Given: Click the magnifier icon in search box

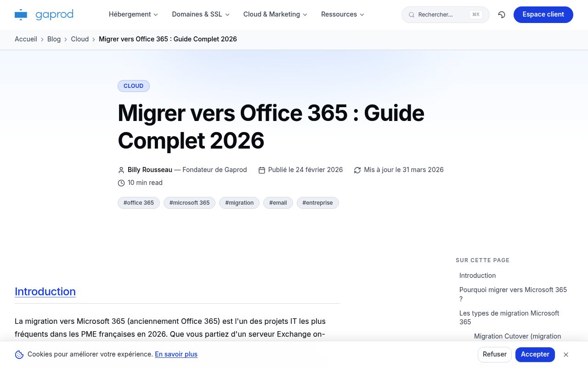Looking at the screenshot, I should 412,15.
